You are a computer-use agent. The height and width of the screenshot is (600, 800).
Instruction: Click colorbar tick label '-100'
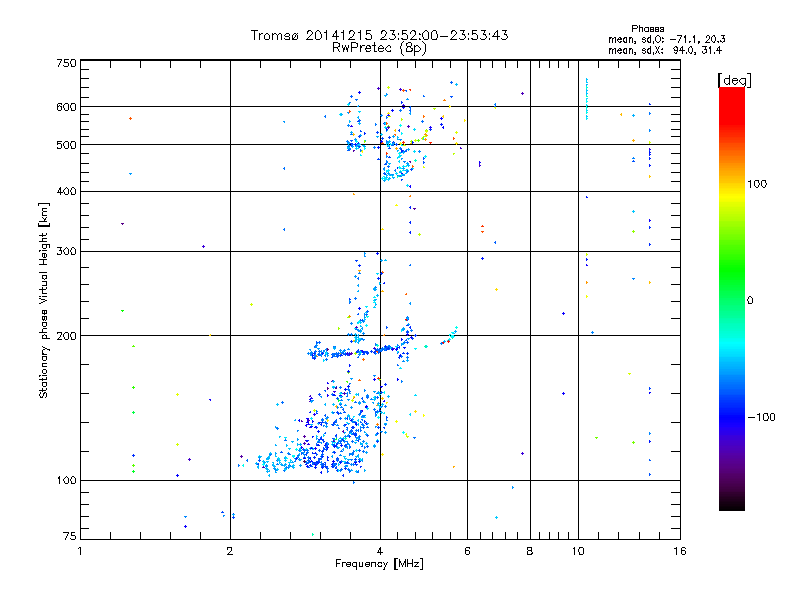[x=761, y=417]
